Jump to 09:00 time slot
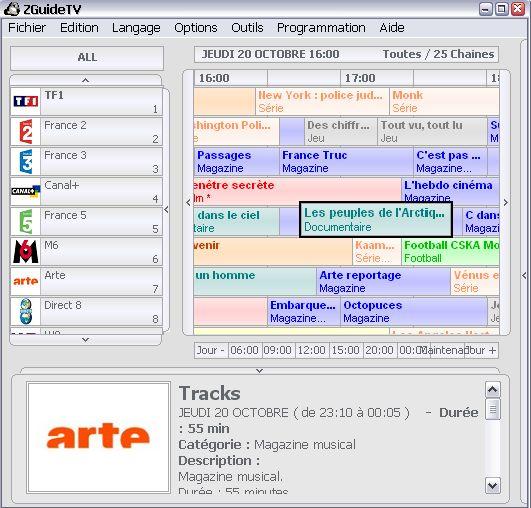531x508 pixels. coord(278,350)
